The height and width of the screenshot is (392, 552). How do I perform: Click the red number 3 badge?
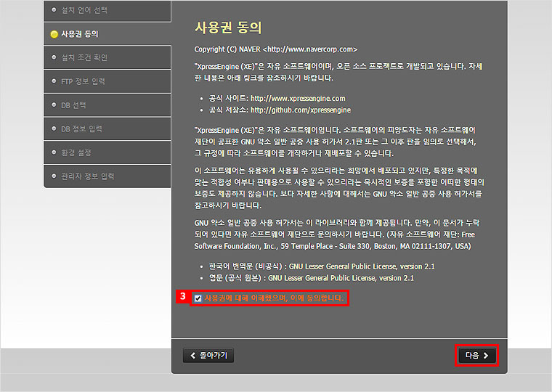tap(183, 297)
